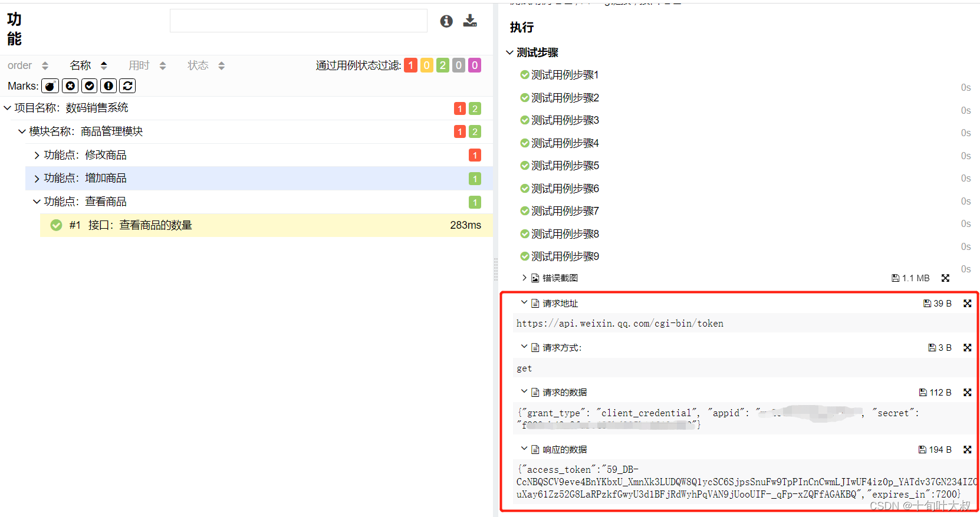980x517 pixels.
Task: Click the pane splitter handle between panels
Action: 495,269
